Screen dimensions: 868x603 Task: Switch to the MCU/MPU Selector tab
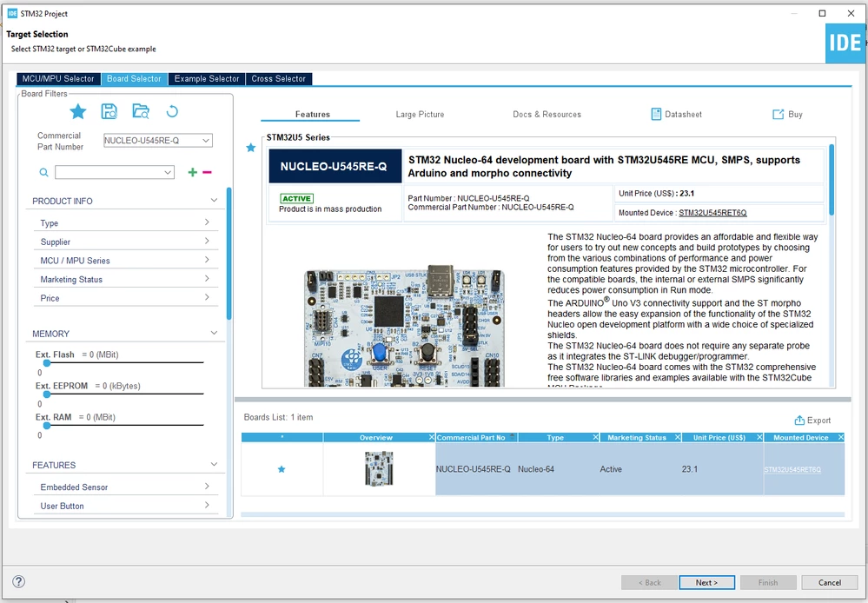58,78
